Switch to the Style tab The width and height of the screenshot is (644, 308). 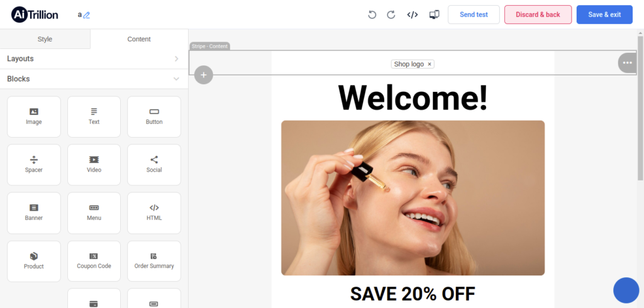pyautogui.click(x=45, y=39)
